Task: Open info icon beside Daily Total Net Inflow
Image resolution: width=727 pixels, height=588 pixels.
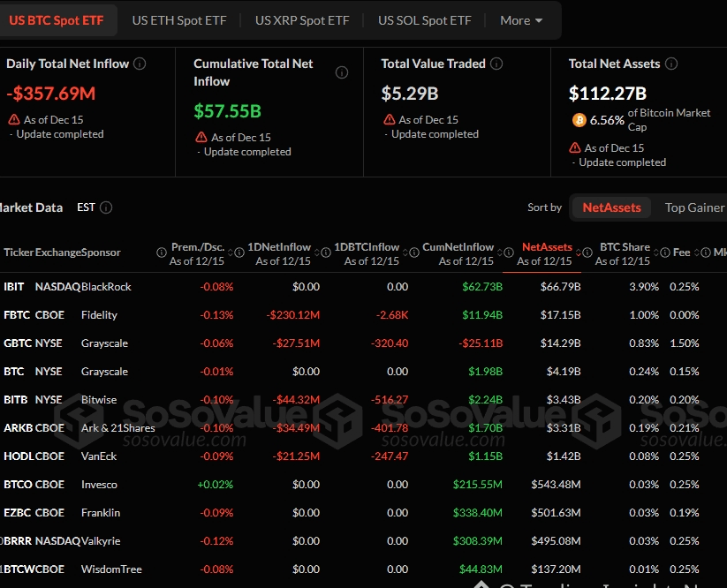Action: click(140, 64)
